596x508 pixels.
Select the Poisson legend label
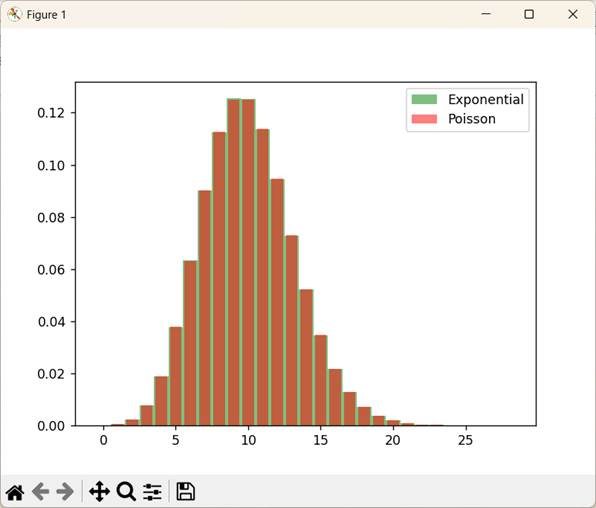(472, 119)
